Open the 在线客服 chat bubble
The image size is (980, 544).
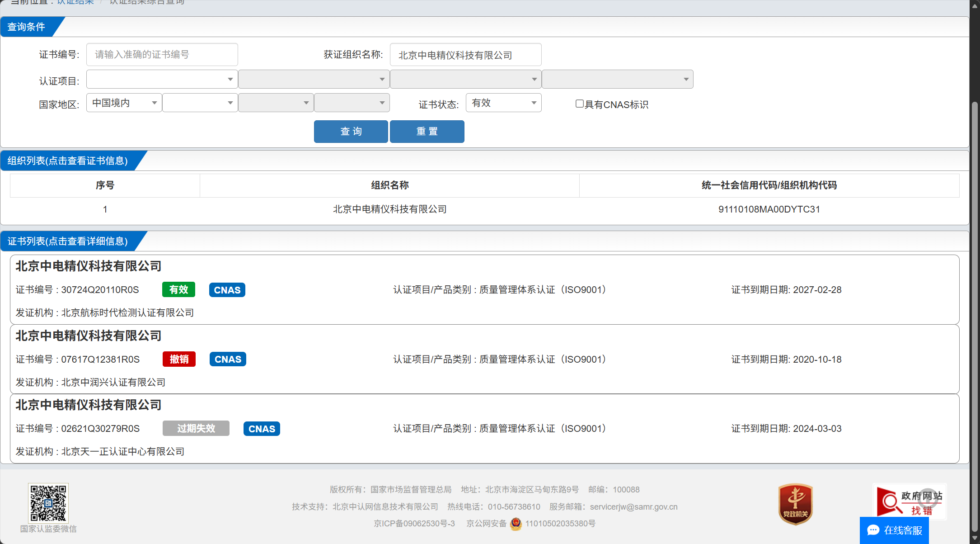(894, 530)
